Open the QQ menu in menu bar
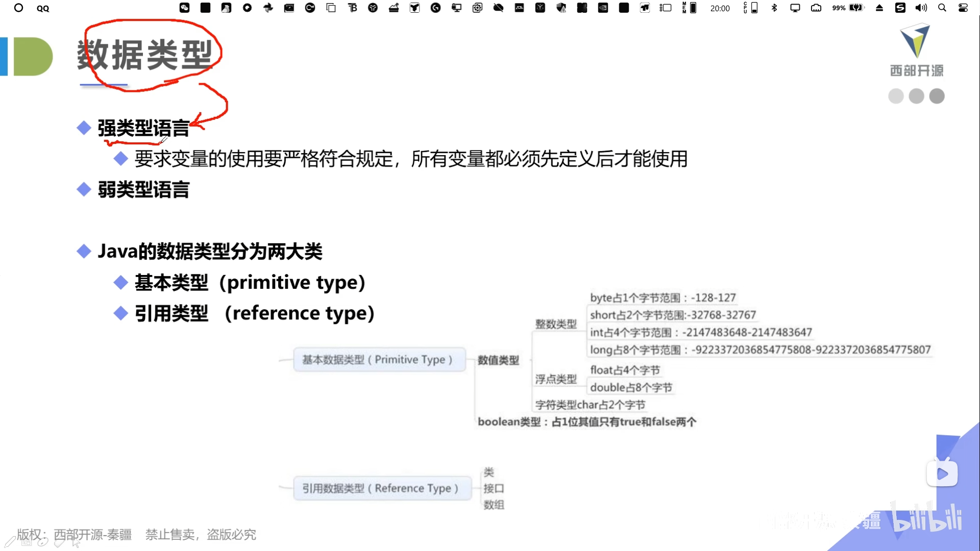This screenshot has width=980, height=551. tap(43, 8)
